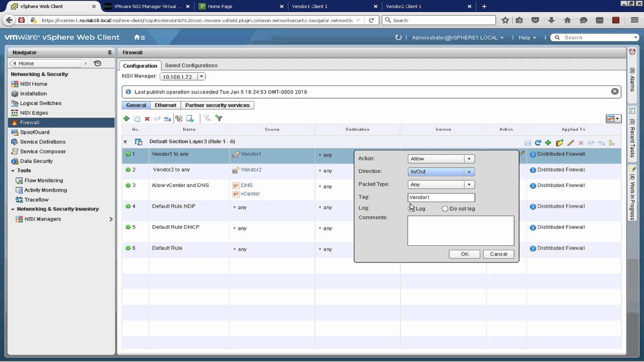Switch to the Saved Configurations tab
The image size is (644, 362).
(x=191, y=65)
